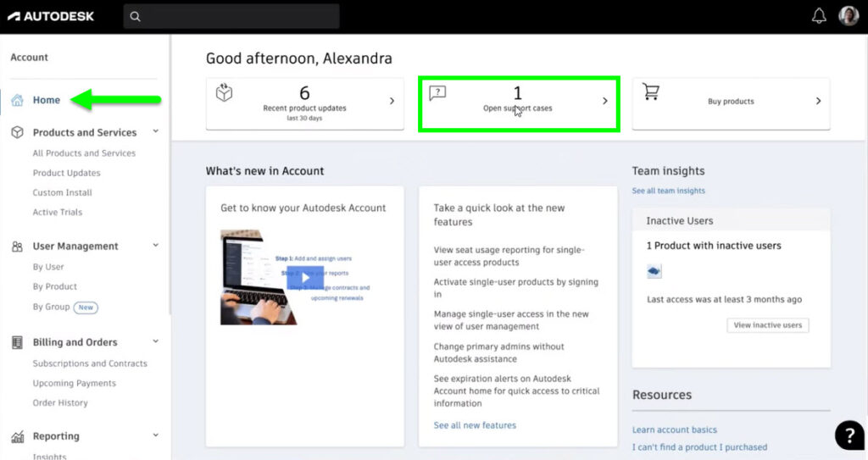Play the Autodesk Account intro video
The width and height of the screenshot is (868, 460).
tap(305, 277)
